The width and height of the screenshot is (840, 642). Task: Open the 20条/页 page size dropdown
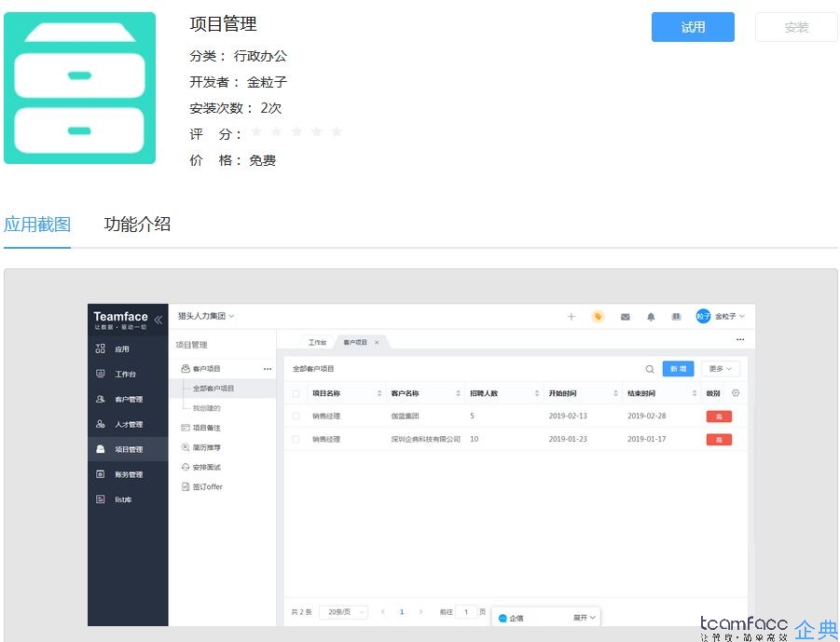click(x=343, y=611)
